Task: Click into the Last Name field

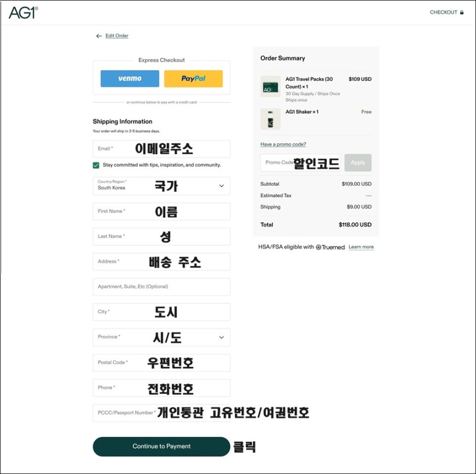Action: click(x=161, y=236)
